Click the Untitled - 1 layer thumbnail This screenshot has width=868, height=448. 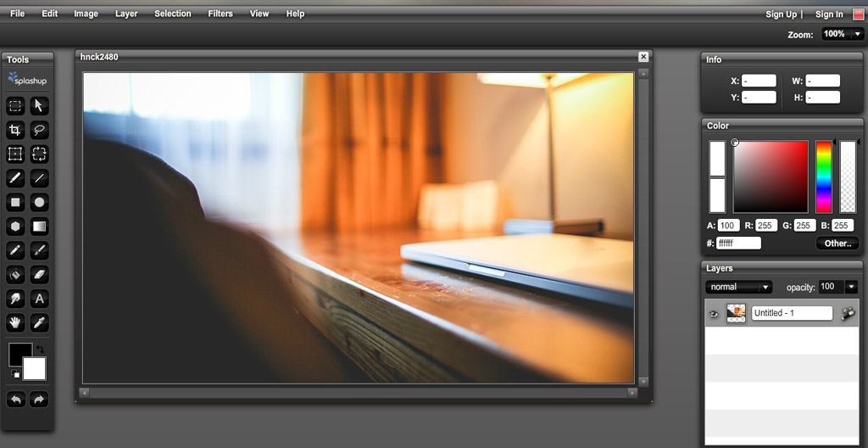(x=736, y=313)
